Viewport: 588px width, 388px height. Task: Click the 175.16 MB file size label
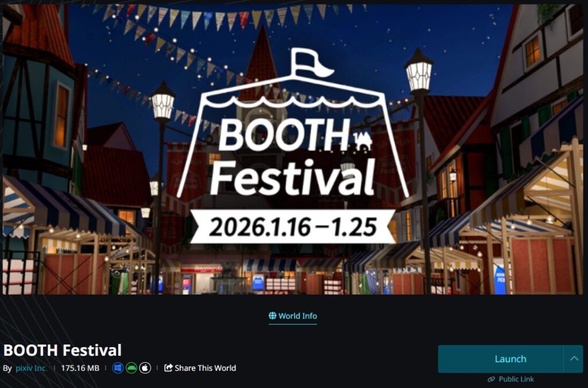(80, 368)
